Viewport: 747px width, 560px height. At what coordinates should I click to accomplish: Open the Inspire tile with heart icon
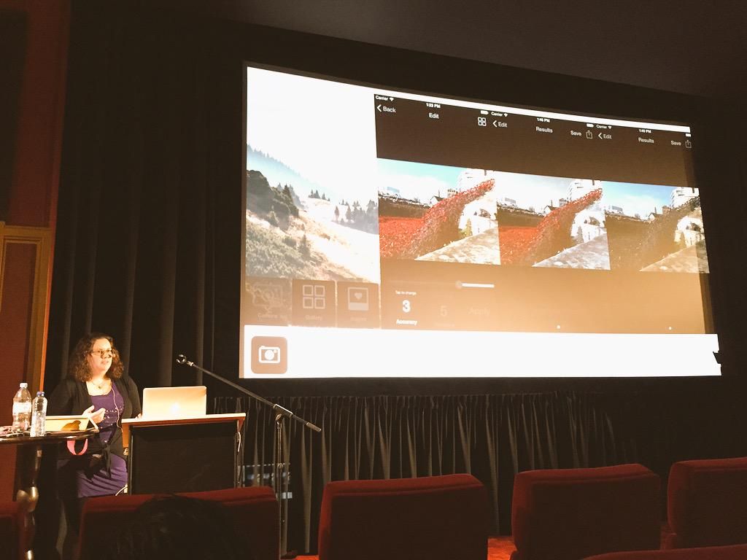[x=358, y=303]
